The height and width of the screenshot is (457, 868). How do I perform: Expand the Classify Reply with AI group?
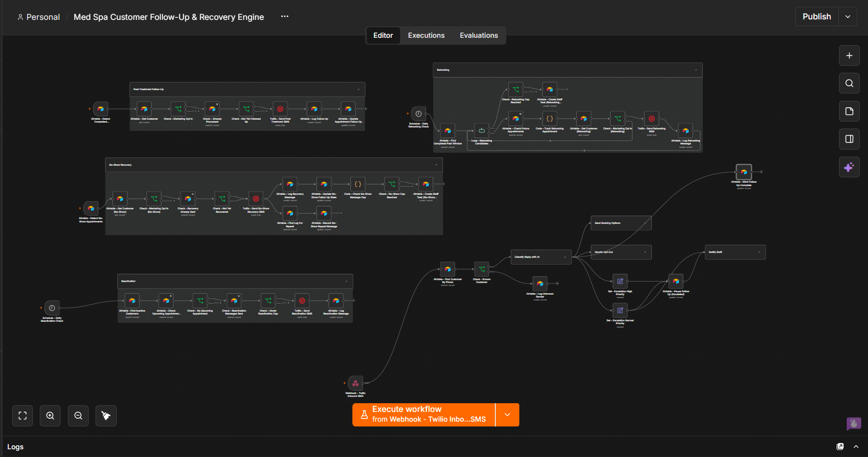pyautogui.click(x=565, y=257)
